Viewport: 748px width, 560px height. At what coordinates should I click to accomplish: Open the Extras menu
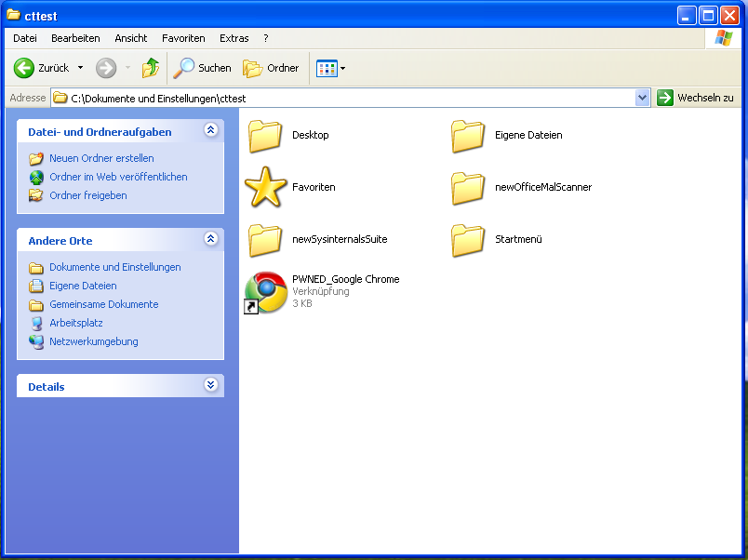click(234, 38)
